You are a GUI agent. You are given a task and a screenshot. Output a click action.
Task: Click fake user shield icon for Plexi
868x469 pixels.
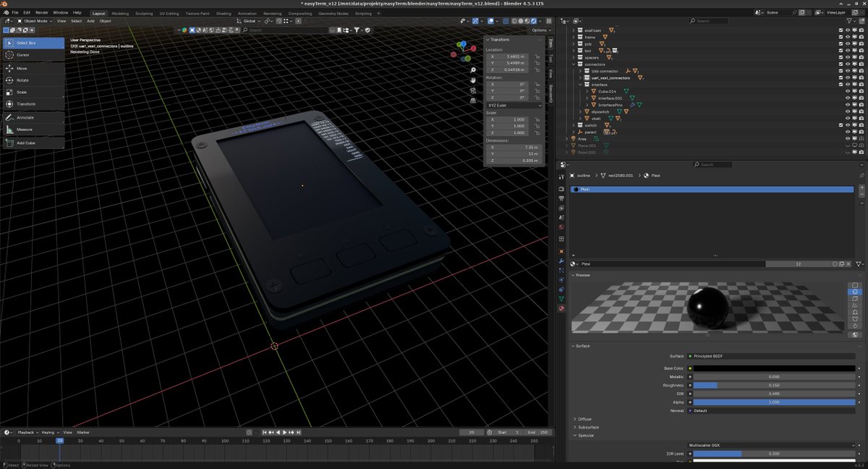(x=835, y=264)
